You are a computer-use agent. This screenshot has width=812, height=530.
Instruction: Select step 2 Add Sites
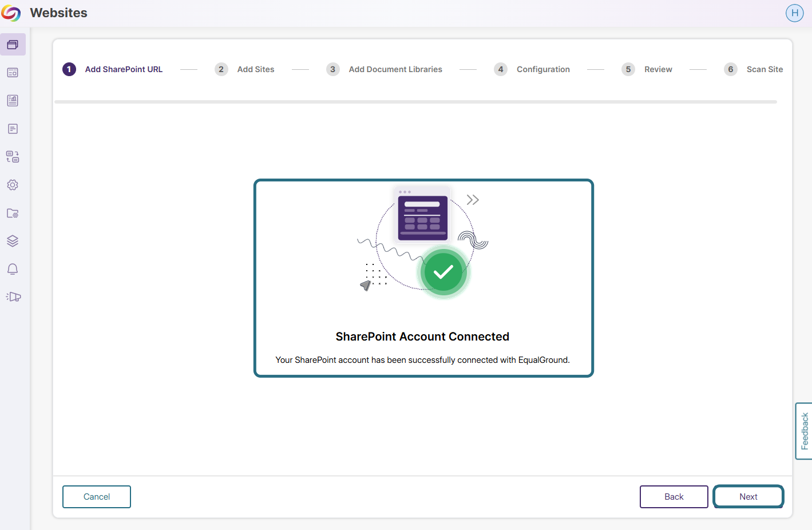point(244,69)
